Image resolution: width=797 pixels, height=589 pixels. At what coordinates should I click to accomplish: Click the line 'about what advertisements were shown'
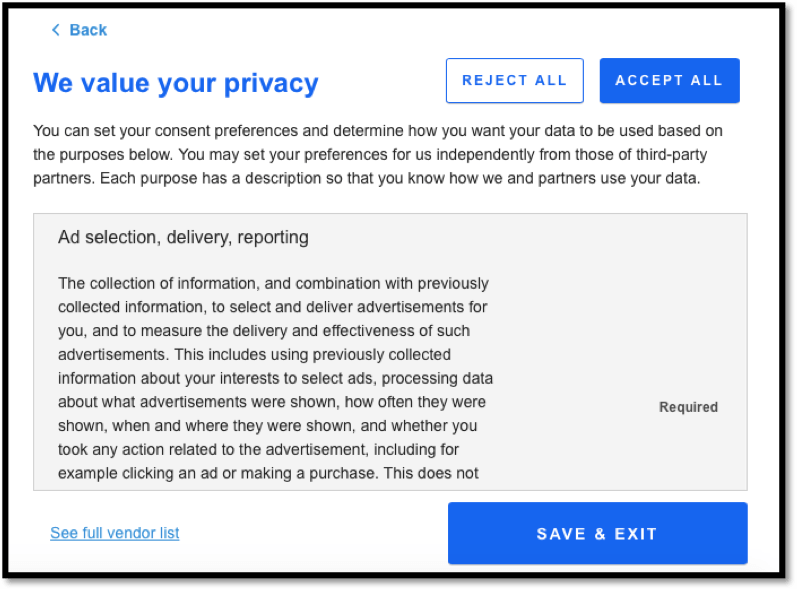(x=272, y=402)
